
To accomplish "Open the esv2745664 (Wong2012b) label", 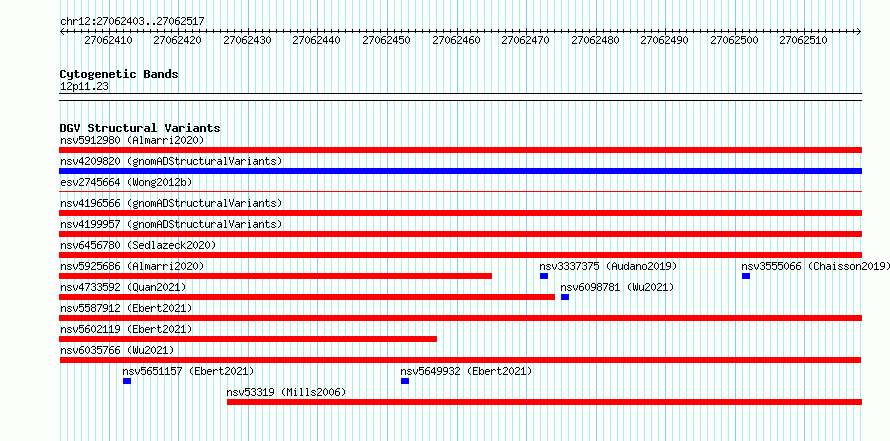I will tap(126, 182).
